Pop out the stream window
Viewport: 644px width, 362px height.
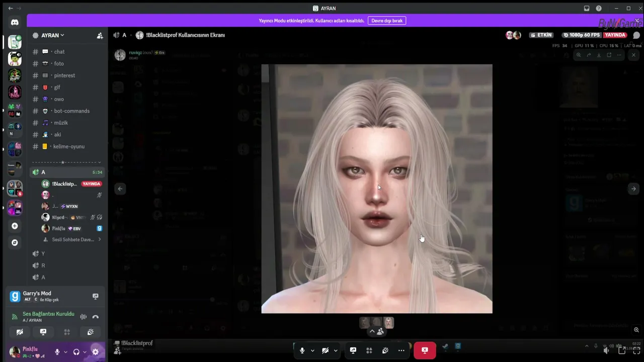click(622, 349)
